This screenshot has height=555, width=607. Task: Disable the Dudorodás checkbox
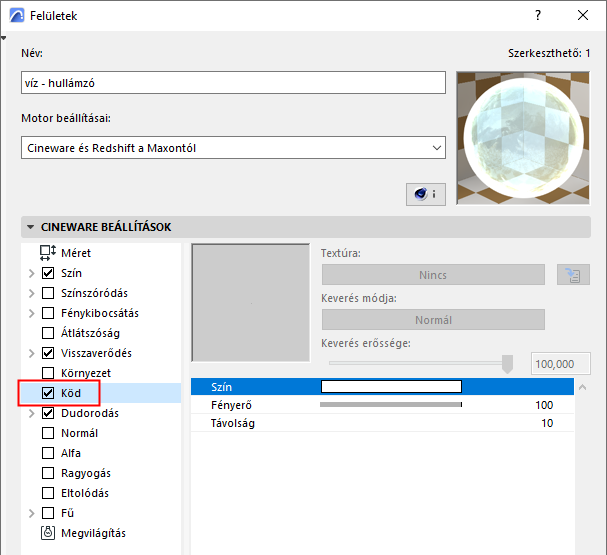click(48, 413)
